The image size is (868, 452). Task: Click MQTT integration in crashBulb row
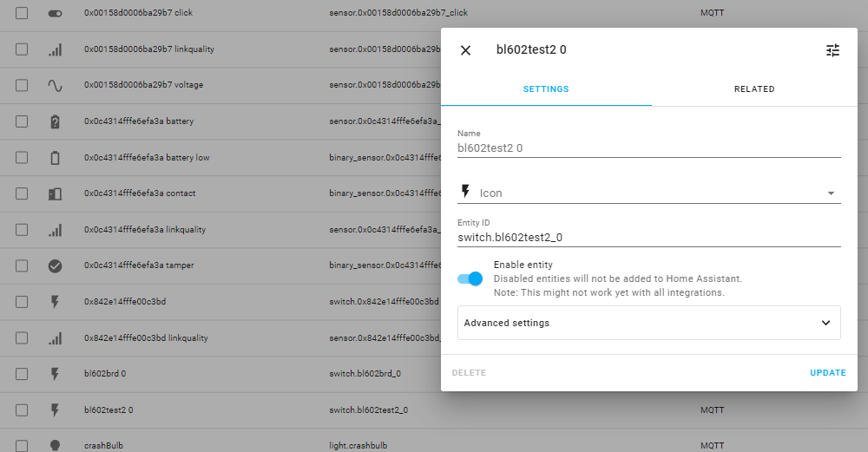[712, 445]
